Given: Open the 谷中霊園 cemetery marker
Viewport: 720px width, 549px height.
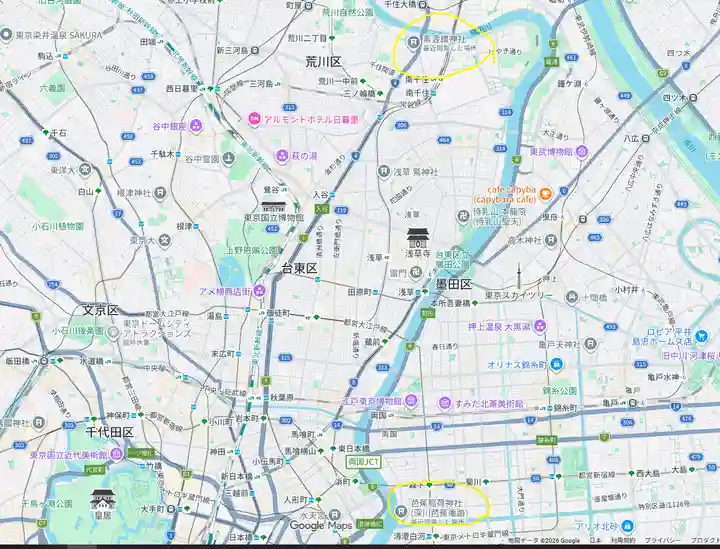Looking at the screenshot, I should [229, 159].
